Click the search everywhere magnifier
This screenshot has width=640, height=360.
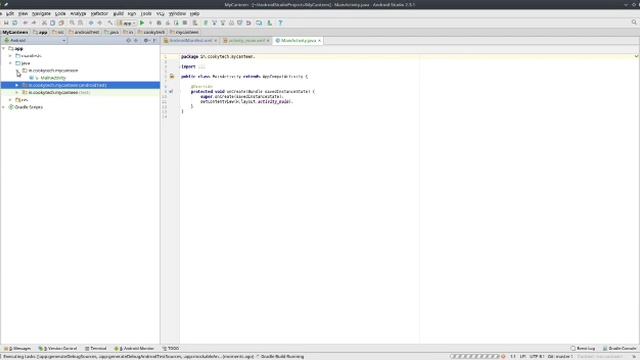pyautogui.click(x=634, y=22)
